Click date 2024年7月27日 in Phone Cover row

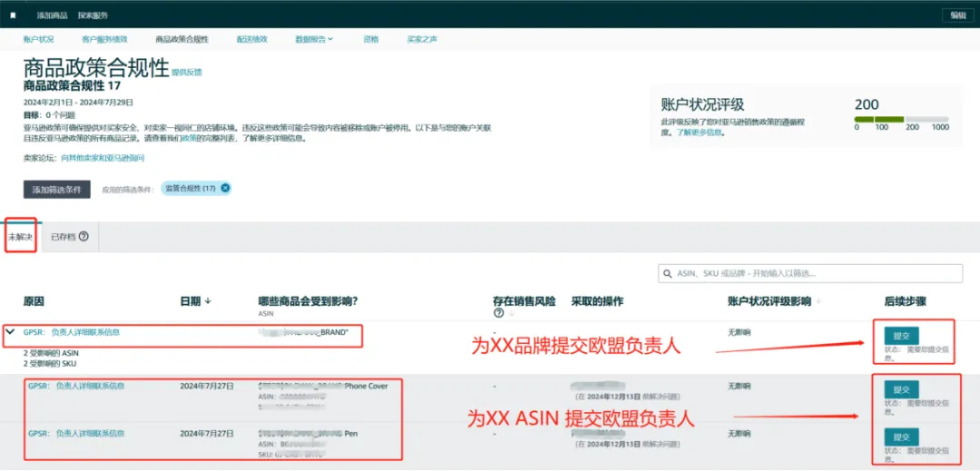click(207, 386)
